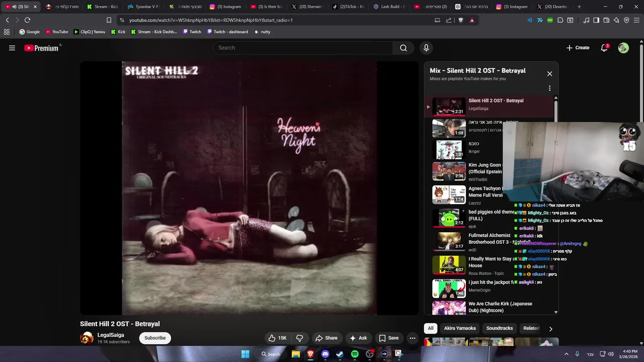Open browser extensions puzzle icon

tap(560, 20)
